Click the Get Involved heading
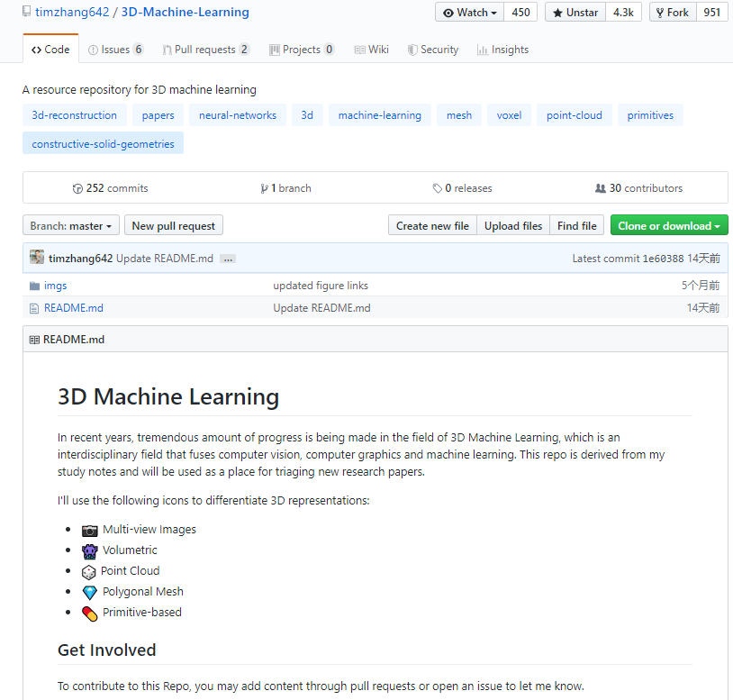Viewport: 733px width, 700px height. coord(106,650)
